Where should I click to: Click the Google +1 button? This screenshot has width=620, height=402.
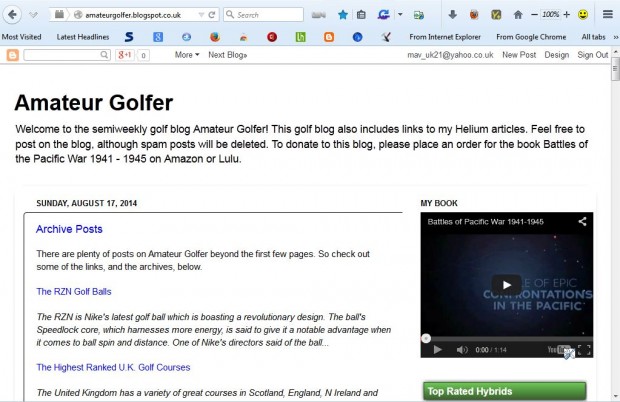point(125,55)
